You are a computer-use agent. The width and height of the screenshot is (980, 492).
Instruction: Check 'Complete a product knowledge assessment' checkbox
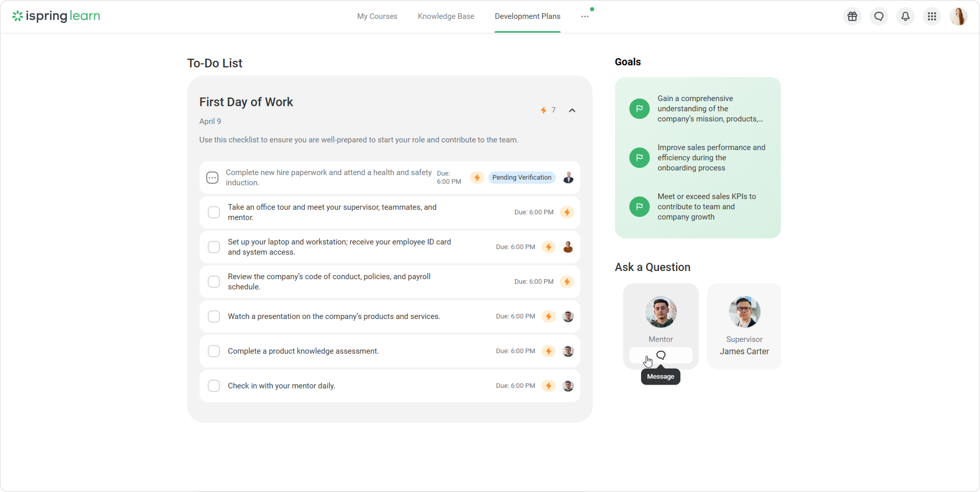pos(214,351)
